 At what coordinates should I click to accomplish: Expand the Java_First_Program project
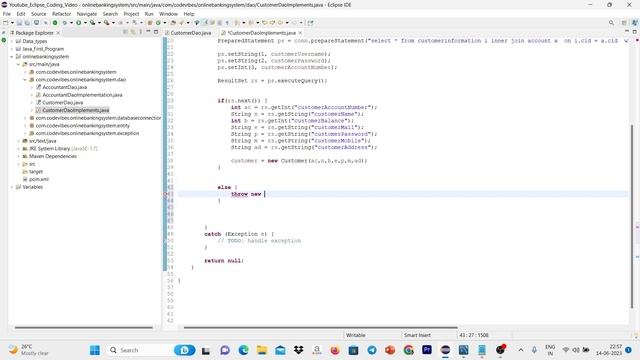coord(12,49)
